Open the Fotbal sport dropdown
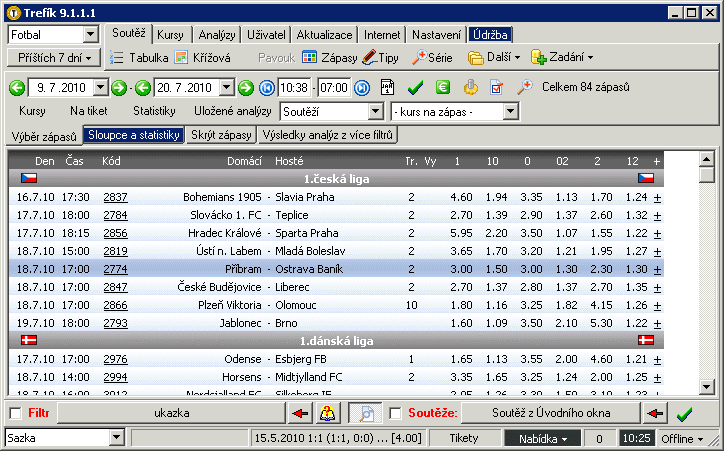 [x=91, y=35]
